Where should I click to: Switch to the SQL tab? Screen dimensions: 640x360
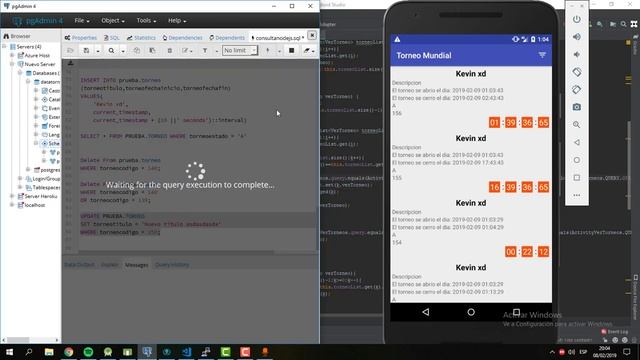pyautogui.click(x=111, y=38)
